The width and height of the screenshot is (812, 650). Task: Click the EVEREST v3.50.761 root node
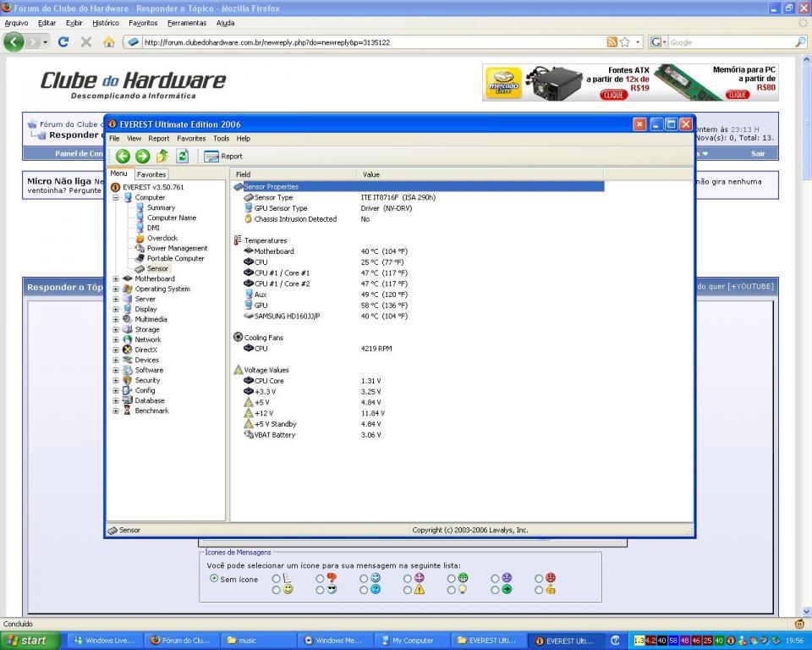click(153, 187)
